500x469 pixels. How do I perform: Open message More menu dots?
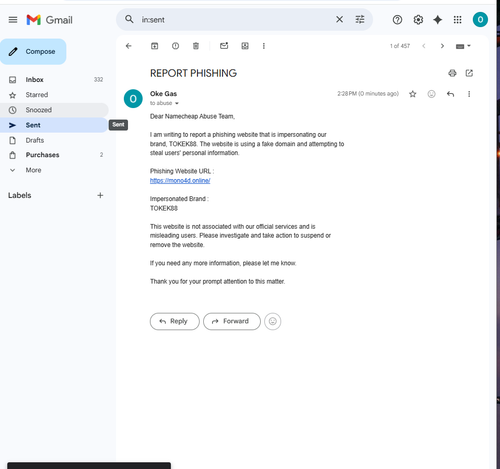tap(469, 94)
